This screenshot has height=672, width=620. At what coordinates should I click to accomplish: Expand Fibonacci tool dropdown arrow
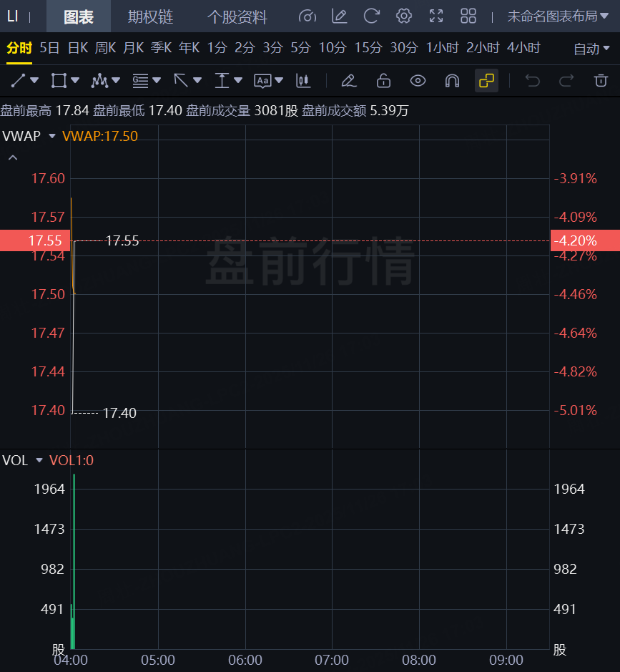[157, 80]
